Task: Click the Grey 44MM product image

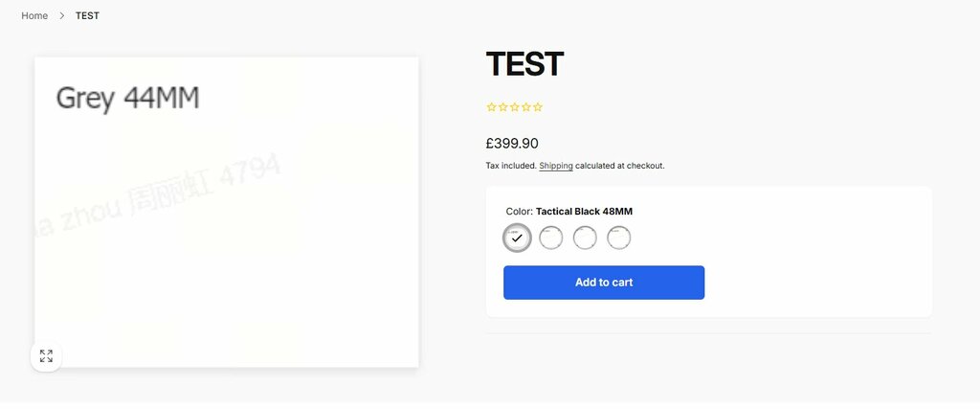Action: pos(227,212)
